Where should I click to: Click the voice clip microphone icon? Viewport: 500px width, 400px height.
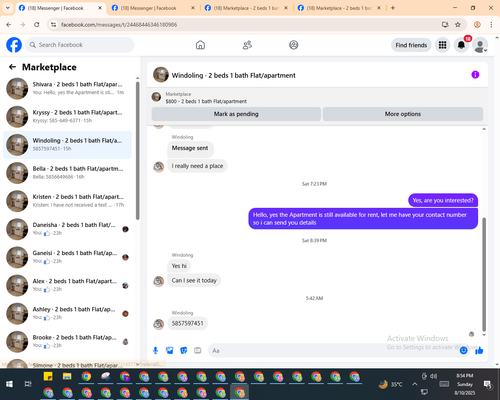pyautogui.click(x=155, y=350)
